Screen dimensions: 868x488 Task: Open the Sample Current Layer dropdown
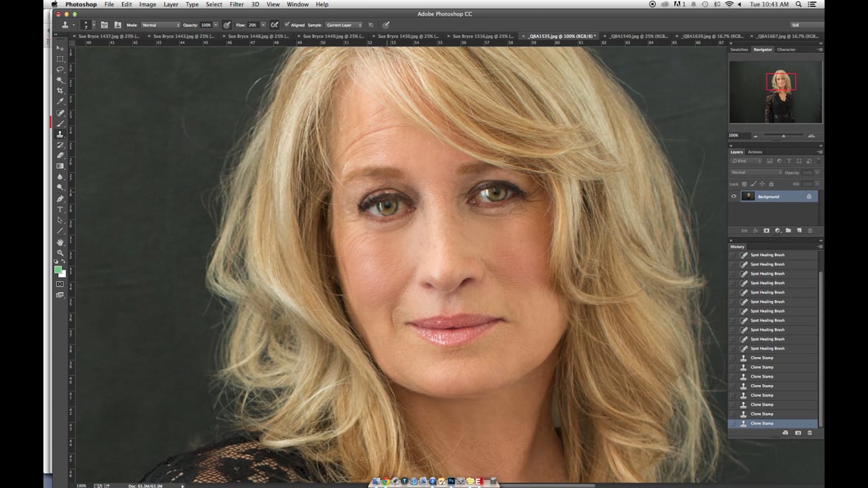point(344,25)
